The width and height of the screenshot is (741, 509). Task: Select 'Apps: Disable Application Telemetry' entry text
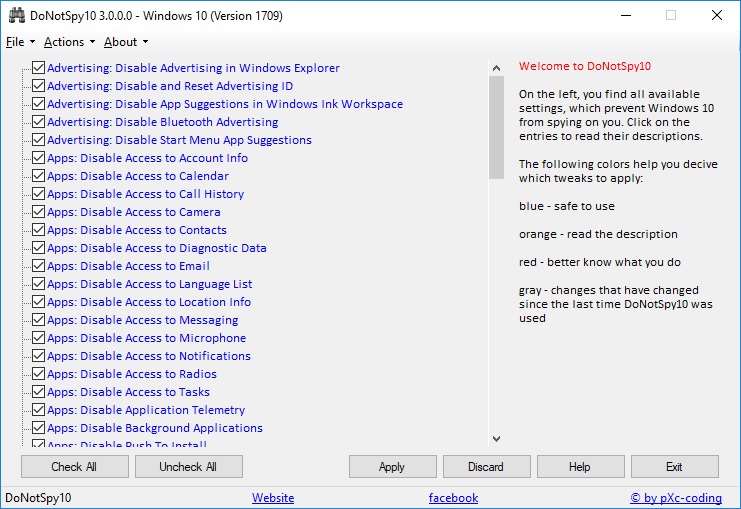pos(146,410)
